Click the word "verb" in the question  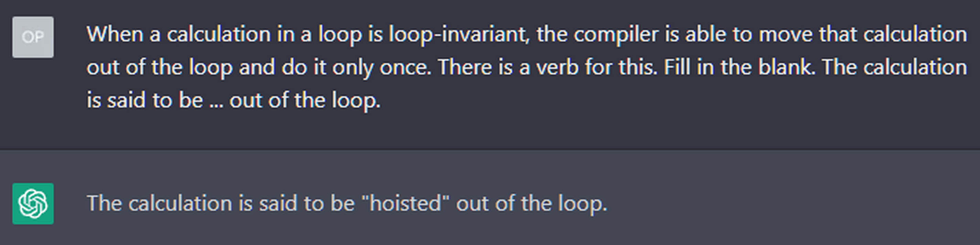point(557,67)
